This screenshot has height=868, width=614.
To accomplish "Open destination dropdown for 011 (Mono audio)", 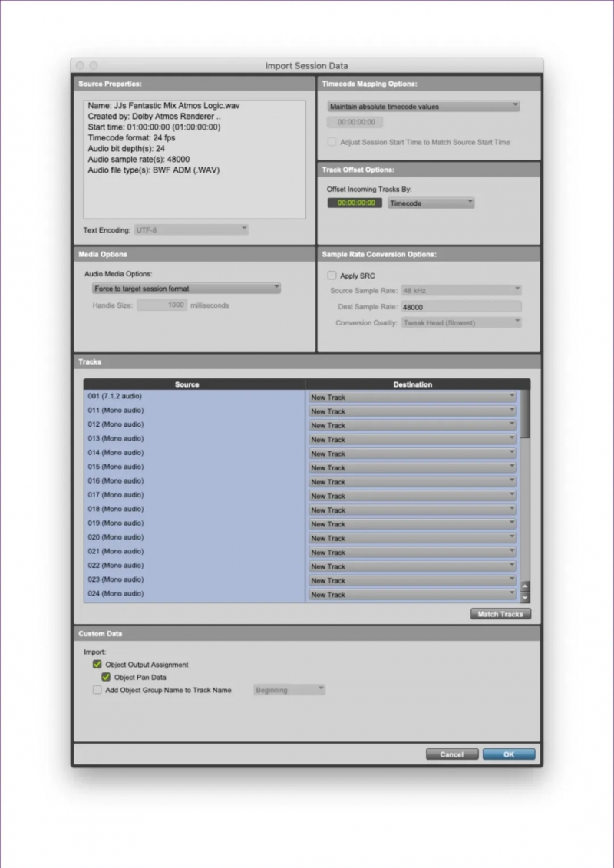I will 412,411.
